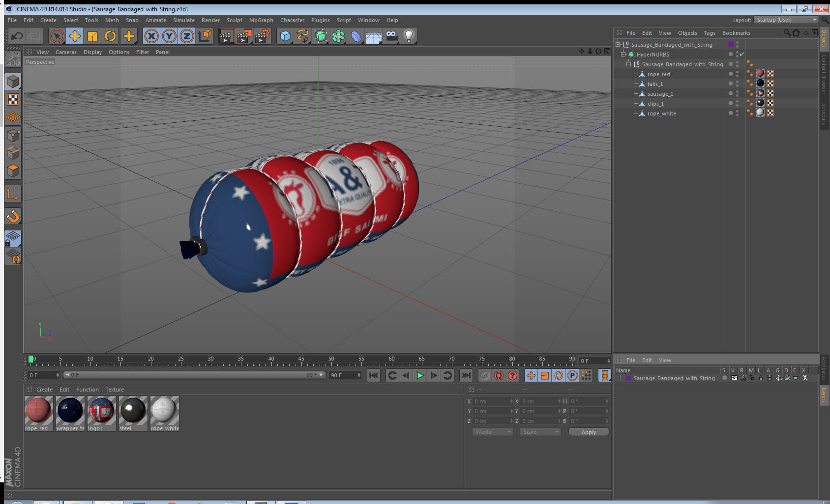Open the Simulate menu

point(183,20)
